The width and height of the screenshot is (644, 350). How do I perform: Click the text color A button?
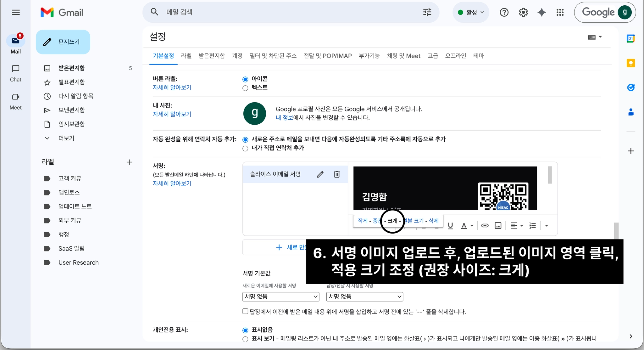464,226
